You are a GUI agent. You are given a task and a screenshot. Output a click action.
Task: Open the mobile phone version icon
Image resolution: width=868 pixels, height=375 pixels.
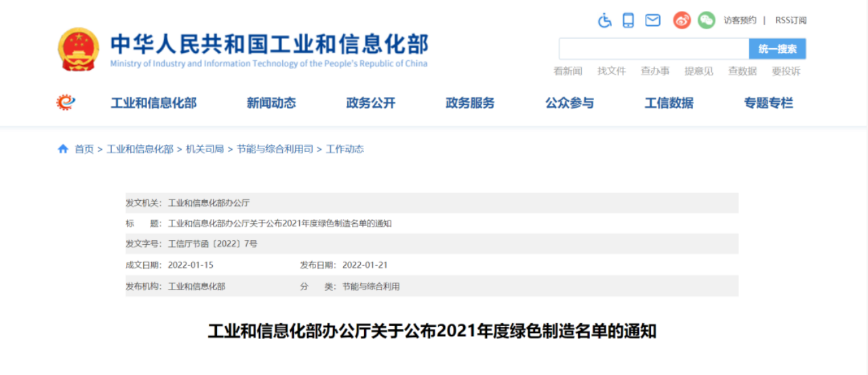point(628,20)
